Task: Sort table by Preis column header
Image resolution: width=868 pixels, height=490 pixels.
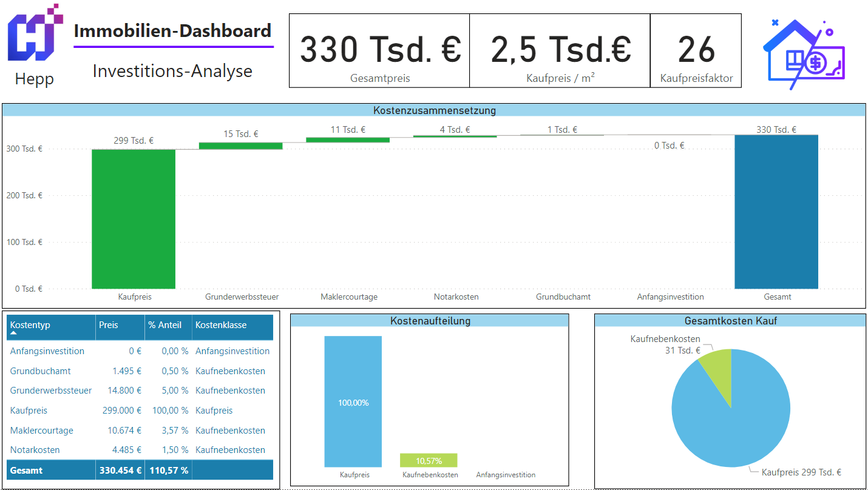Action: tap(108, 325)
